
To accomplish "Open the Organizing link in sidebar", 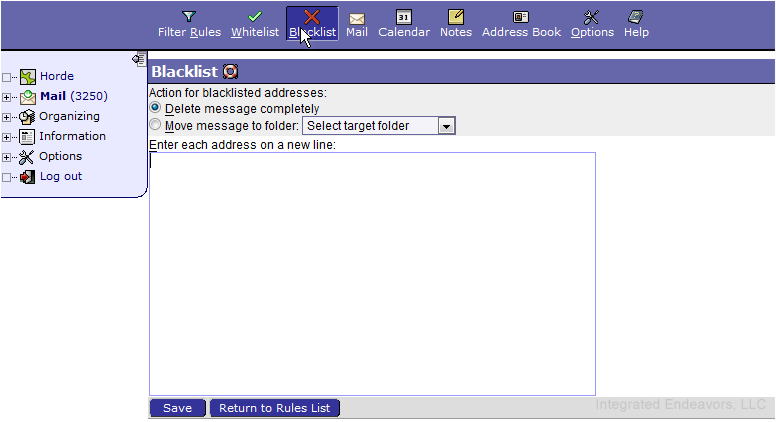I will coord(69,116).
